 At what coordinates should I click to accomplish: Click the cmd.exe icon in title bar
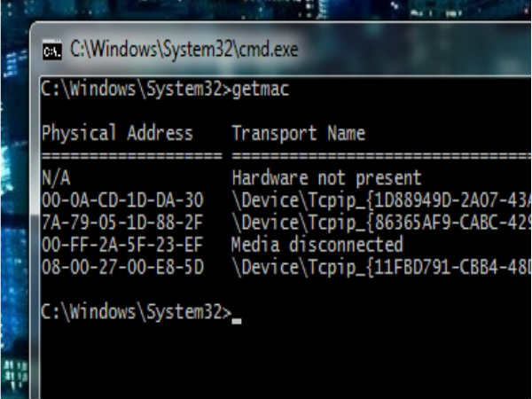52,51
